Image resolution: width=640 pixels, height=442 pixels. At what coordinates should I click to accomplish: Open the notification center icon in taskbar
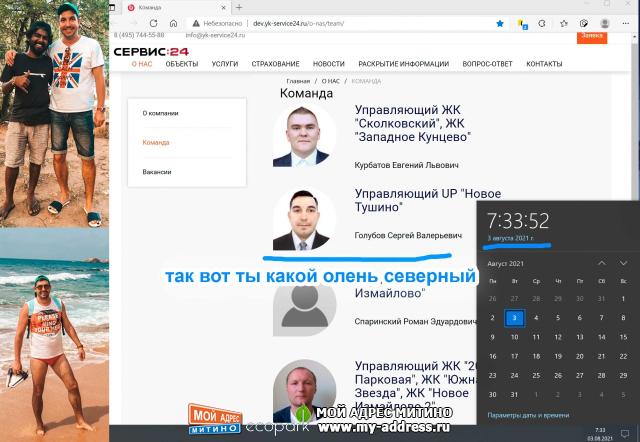625,433
